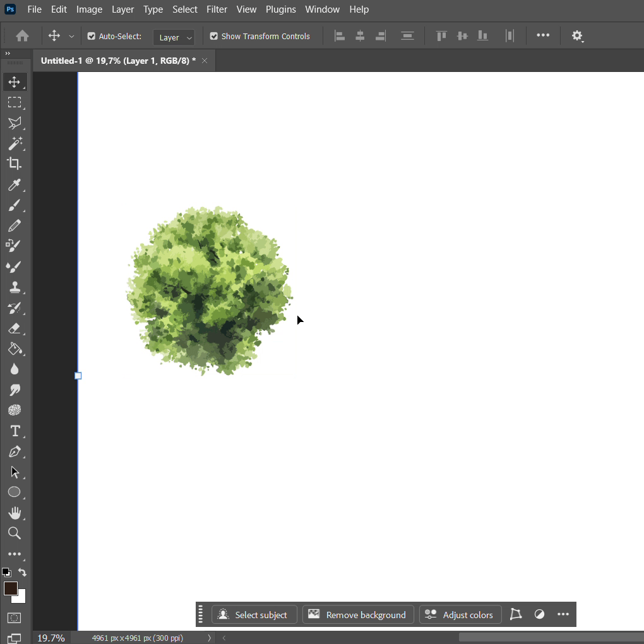The height and width of the screenshot is (644, 644).
Task: Disable Show Transform Controls checkbox
Action: coord(214,37)
